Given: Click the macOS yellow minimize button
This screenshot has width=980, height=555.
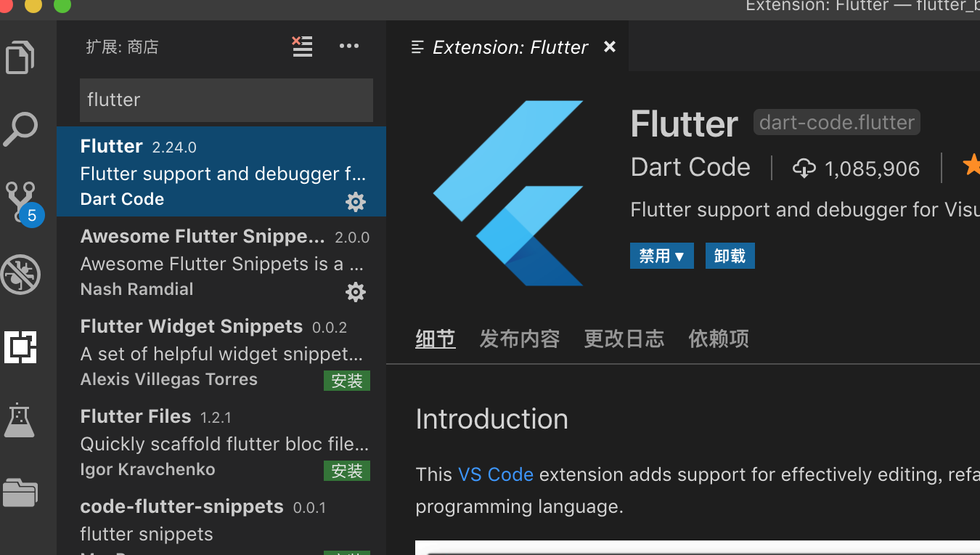Looking at the screenshot, I should tap(33, 4).
